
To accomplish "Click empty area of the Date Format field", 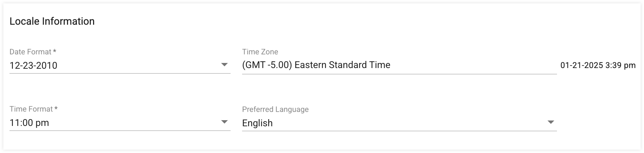I will coord(135,65).
